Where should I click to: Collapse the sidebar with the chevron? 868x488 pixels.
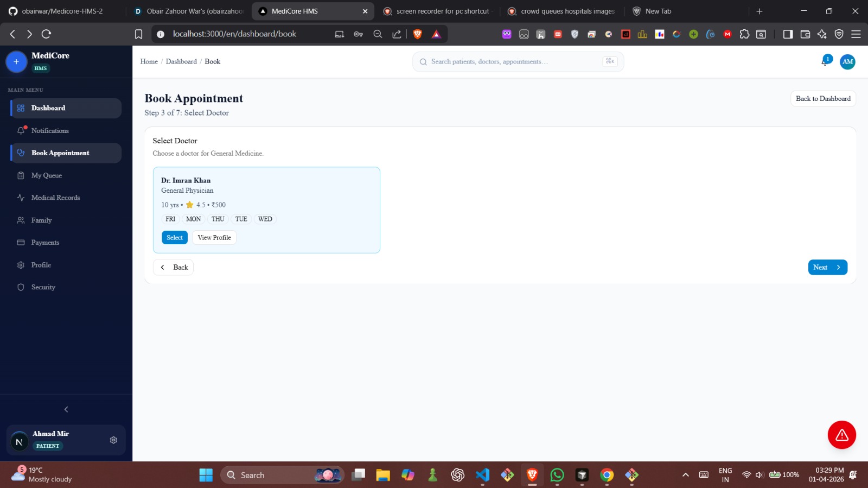point(66,409)
